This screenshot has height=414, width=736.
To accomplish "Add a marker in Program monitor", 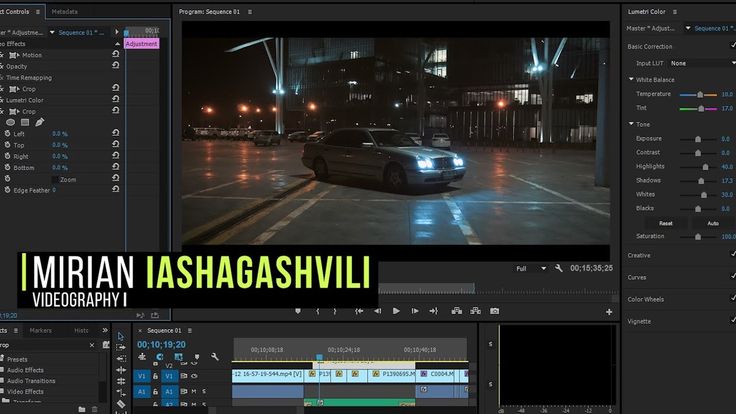I will click(298, 311).
